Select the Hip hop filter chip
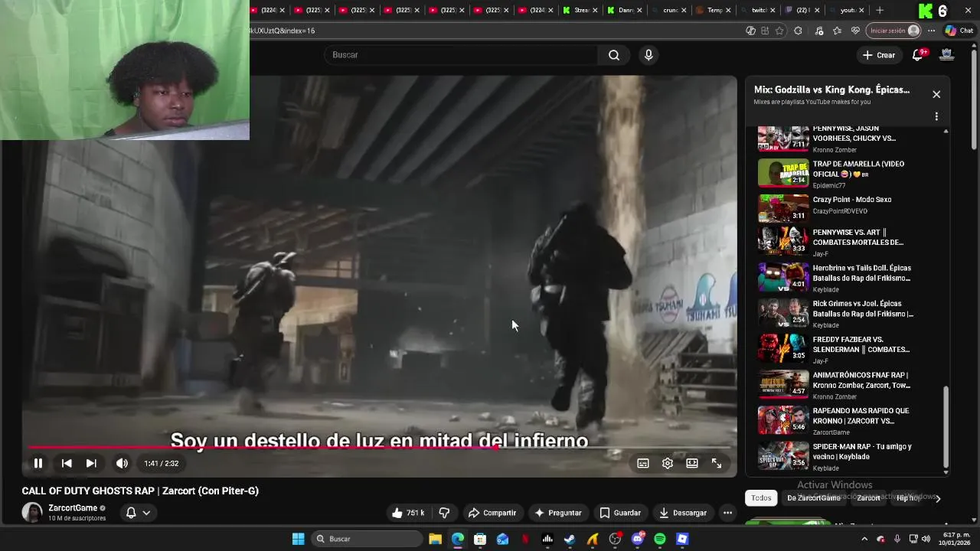The width and height of the screenshot is (980, 551). click(x=908, y=498)
